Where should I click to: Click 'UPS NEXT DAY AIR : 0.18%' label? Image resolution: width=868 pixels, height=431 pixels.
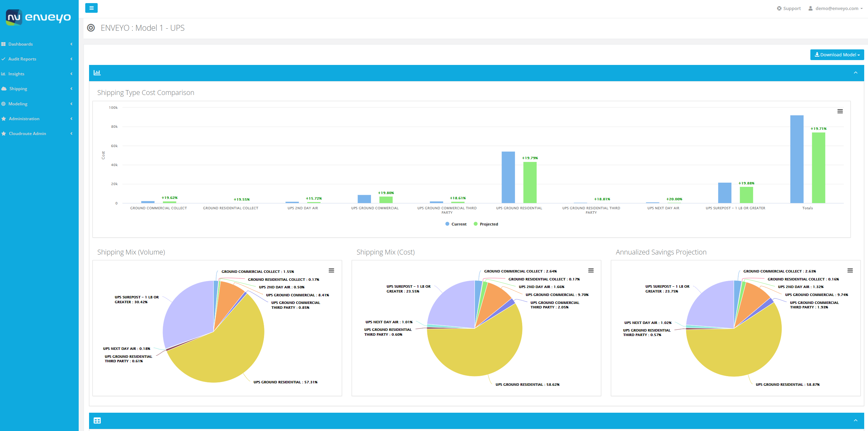[127, 349]
